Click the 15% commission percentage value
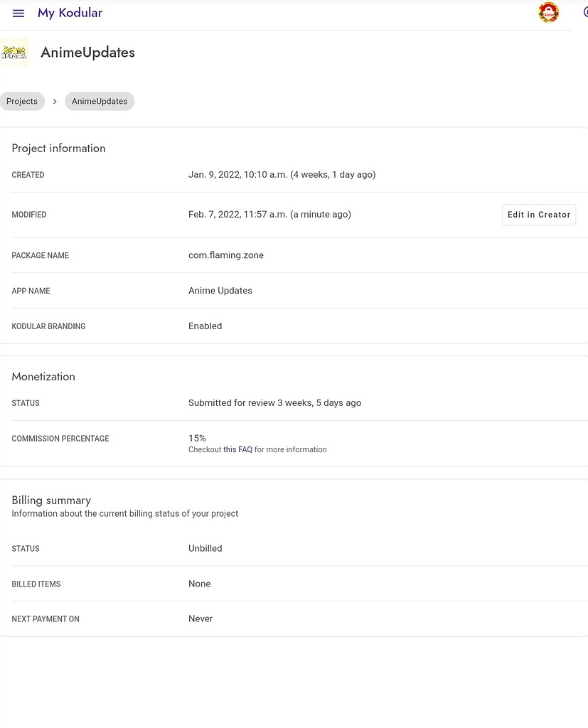Viewport: 588px width, 728px height. click(x=196, y=437)
